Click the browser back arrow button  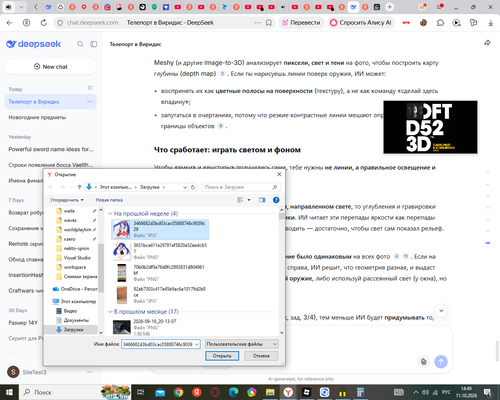click(9, 23)
